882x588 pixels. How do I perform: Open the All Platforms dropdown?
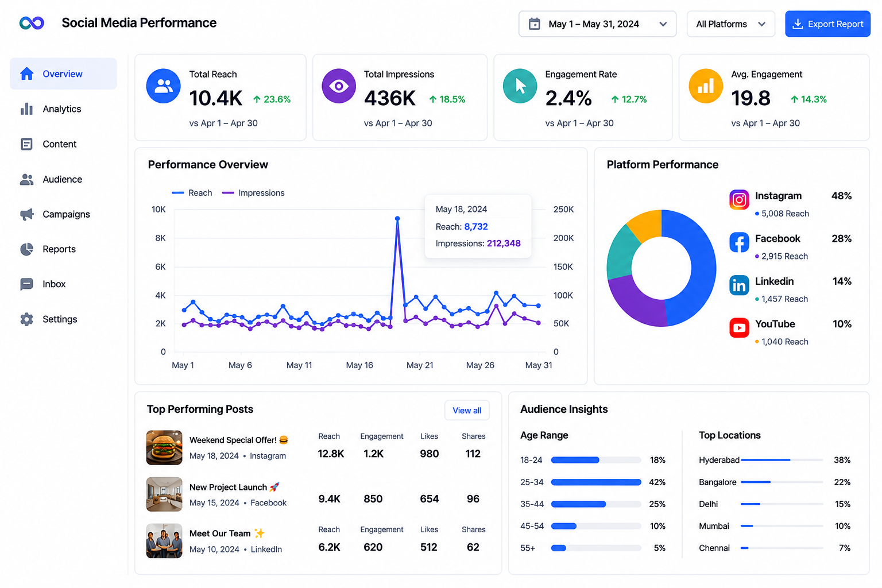click(730, 24)
